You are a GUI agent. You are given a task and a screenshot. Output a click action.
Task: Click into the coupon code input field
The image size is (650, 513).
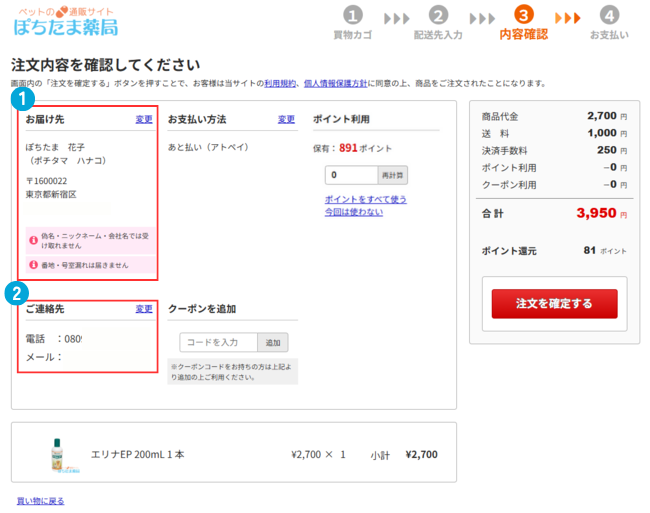[x=219, y=343]
